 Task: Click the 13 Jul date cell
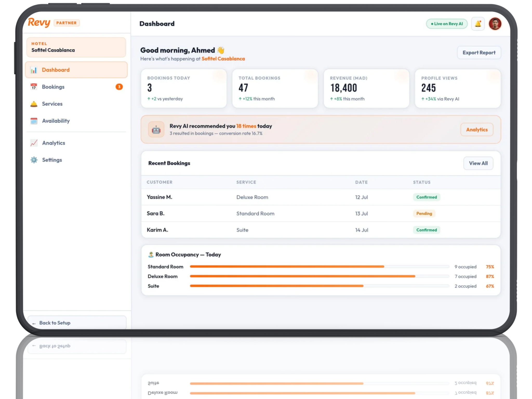[361, 214]
